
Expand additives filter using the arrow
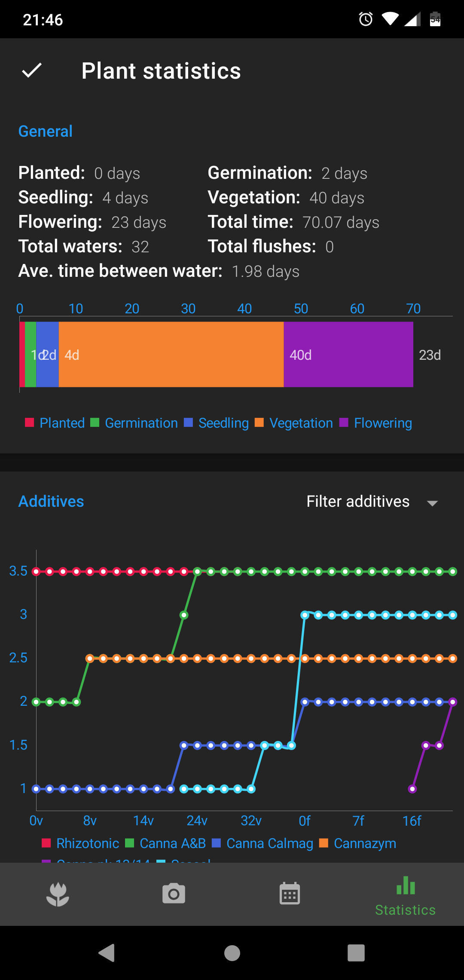click(x=432, y=503)
